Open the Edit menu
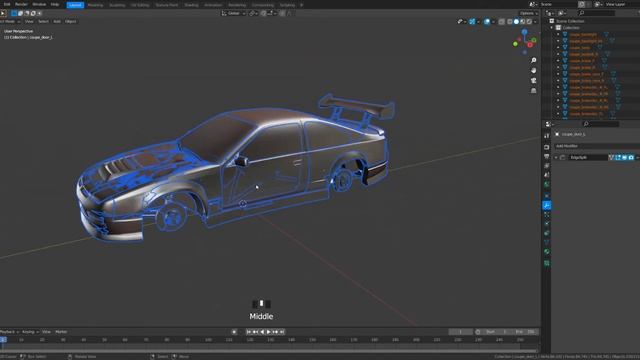 7,4
